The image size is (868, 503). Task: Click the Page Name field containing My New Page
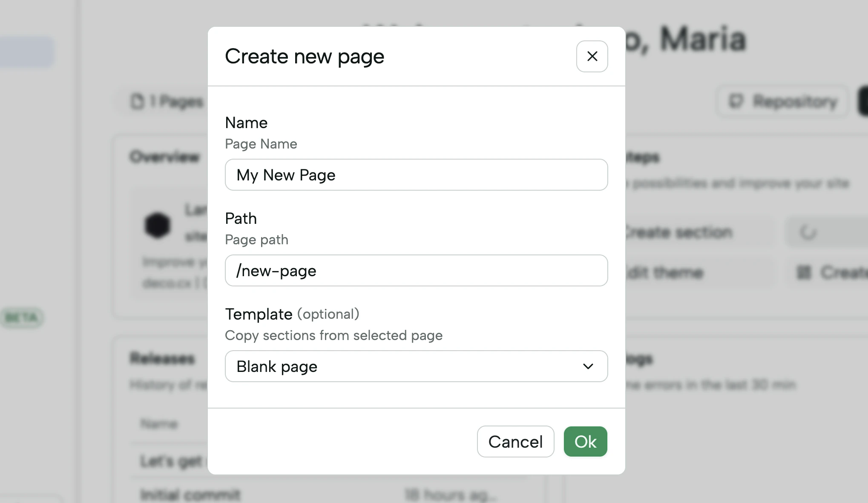pos(416,174)
